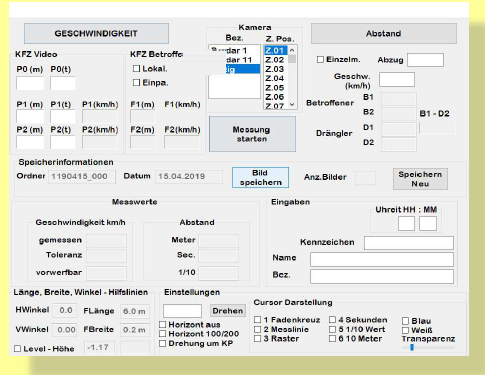Image resolution: width=485 pixels, height=375 pixels.
Task: Click the VWinkel value field
Action: [65, 330]
